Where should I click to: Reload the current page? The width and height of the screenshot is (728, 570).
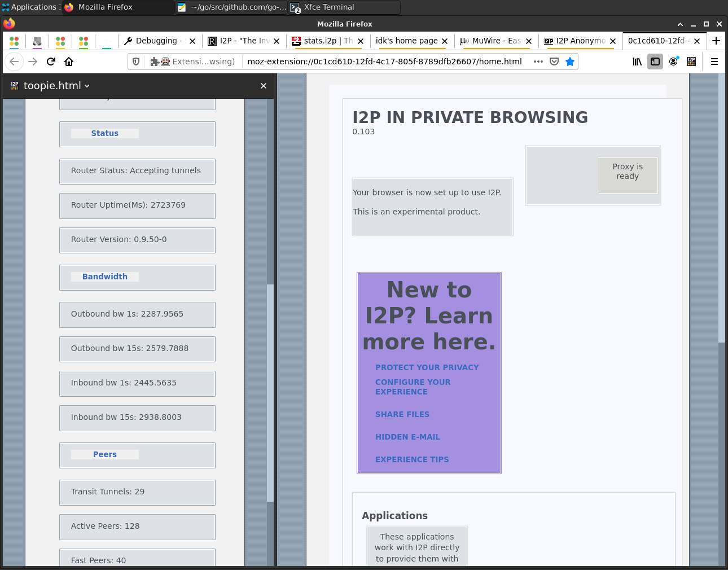(x=51, y=62)
